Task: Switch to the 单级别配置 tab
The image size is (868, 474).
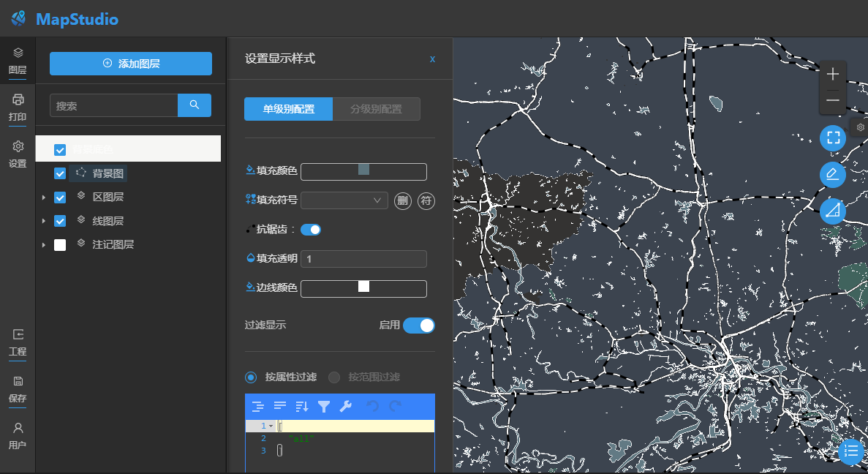Action: pyautogui.click(x=288, y=109)
